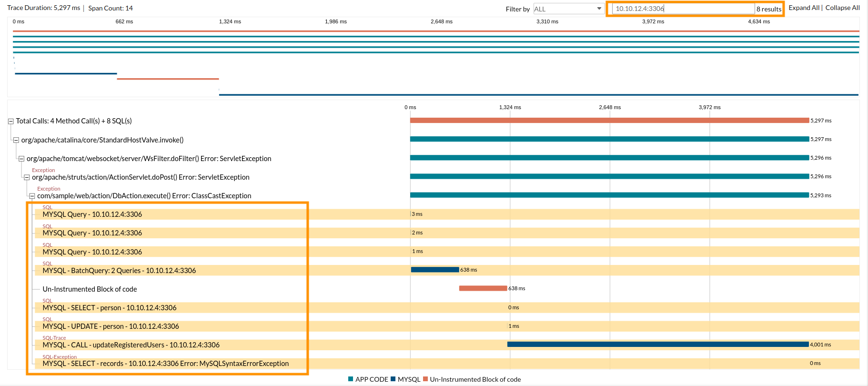This screenshot has height=386, width=868.
Task: Open the Filter by ALL dropdown
Action: coord(568,9)
